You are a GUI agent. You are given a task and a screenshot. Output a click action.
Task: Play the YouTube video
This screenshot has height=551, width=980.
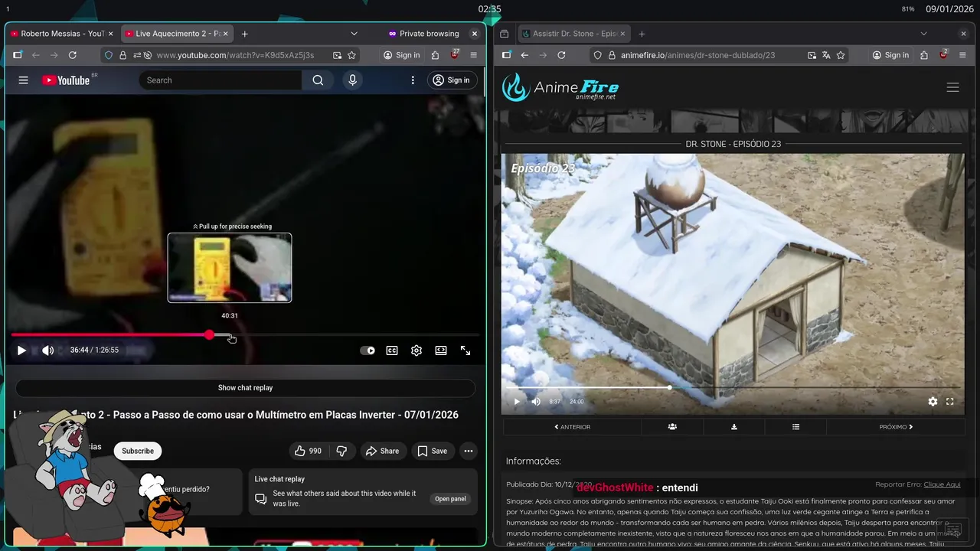tap(21, 350)
